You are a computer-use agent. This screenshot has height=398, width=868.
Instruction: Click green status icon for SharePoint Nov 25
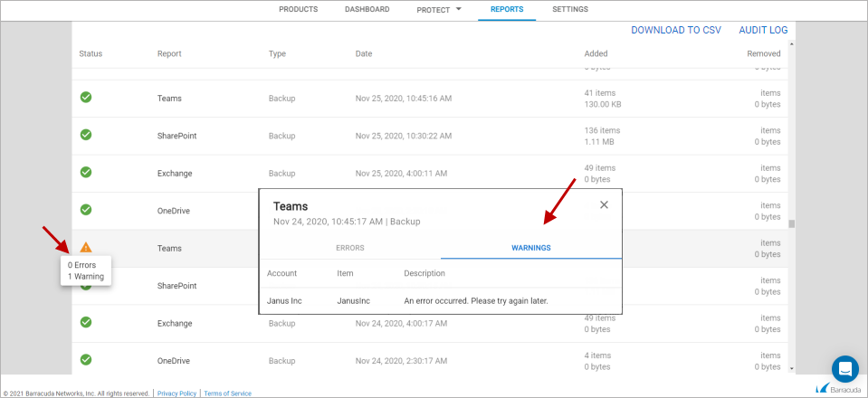[x=86, y=135]
